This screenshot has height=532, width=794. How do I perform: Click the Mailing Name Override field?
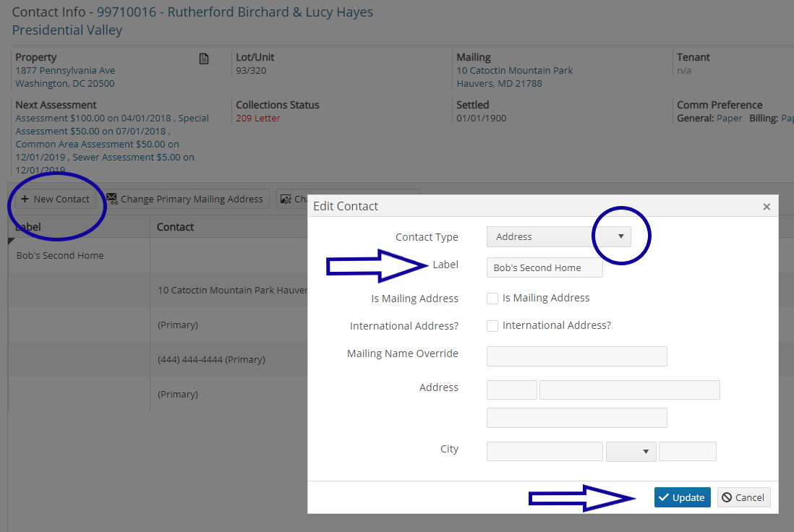pyautogui.click(x=577, y=356)
